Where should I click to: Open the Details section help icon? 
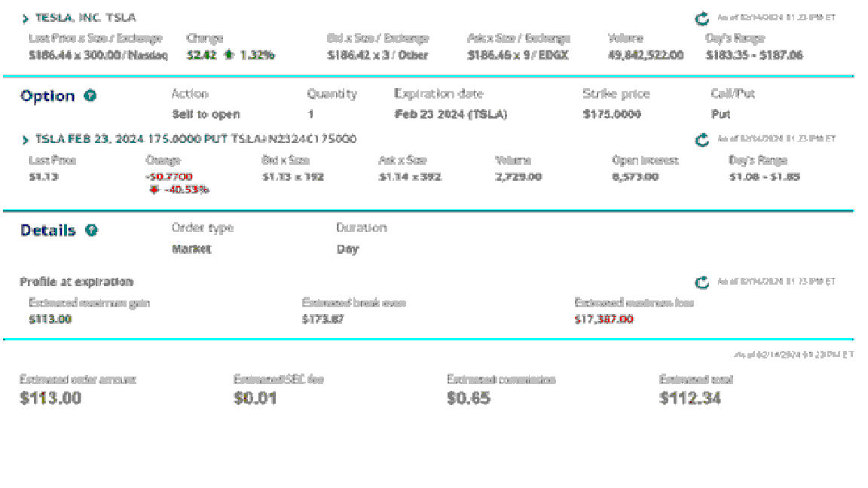click(x=91, y=230)
